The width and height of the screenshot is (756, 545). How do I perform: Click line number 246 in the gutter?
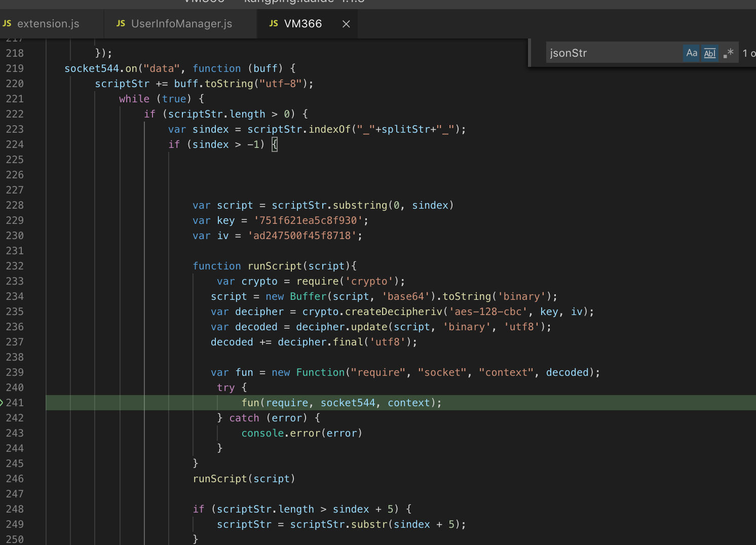click(15, 479)
